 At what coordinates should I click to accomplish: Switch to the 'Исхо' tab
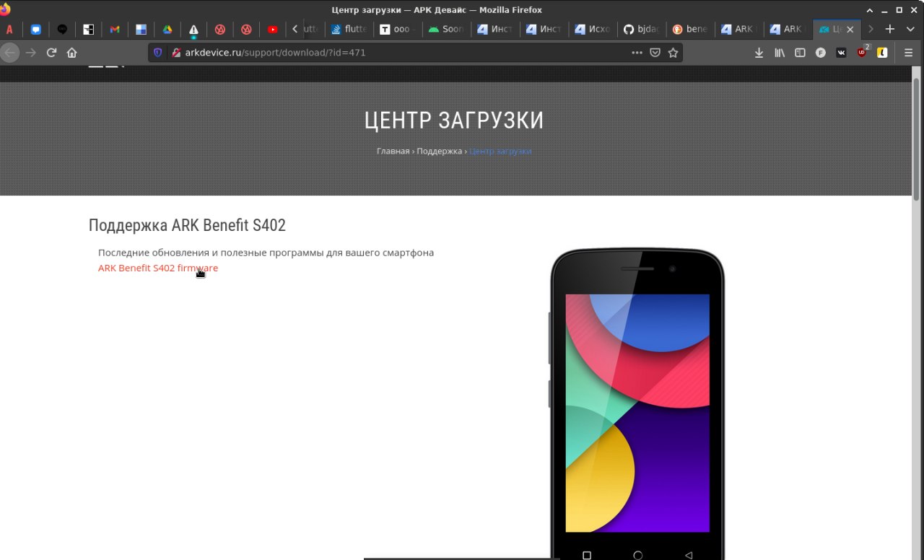point(593,30)
